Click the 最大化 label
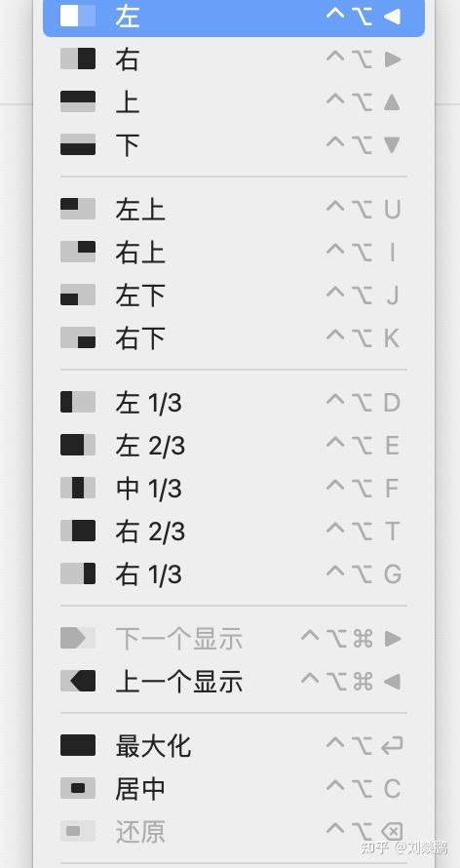The height and width of the screenshot is (868, 460). [153, 746]
